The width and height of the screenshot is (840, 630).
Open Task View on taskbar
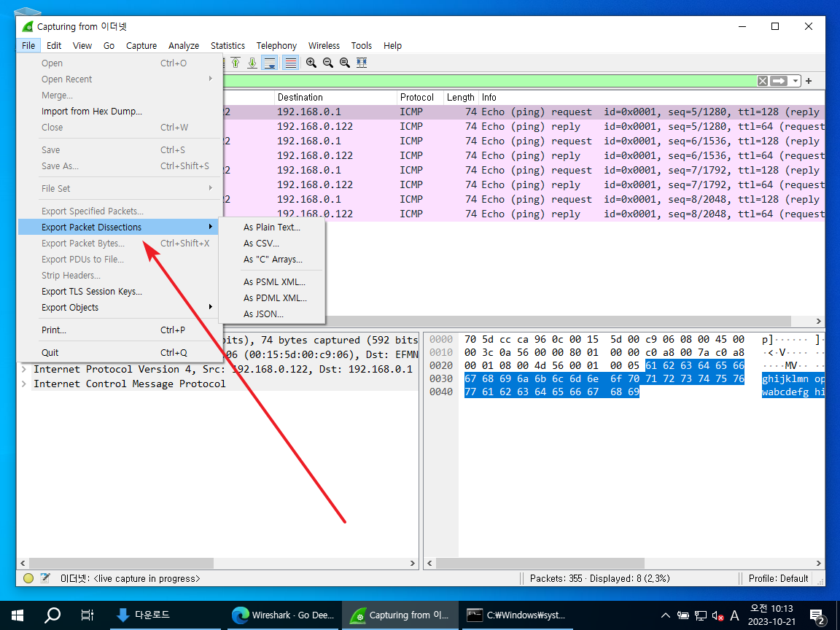click(x=87, y=615)
